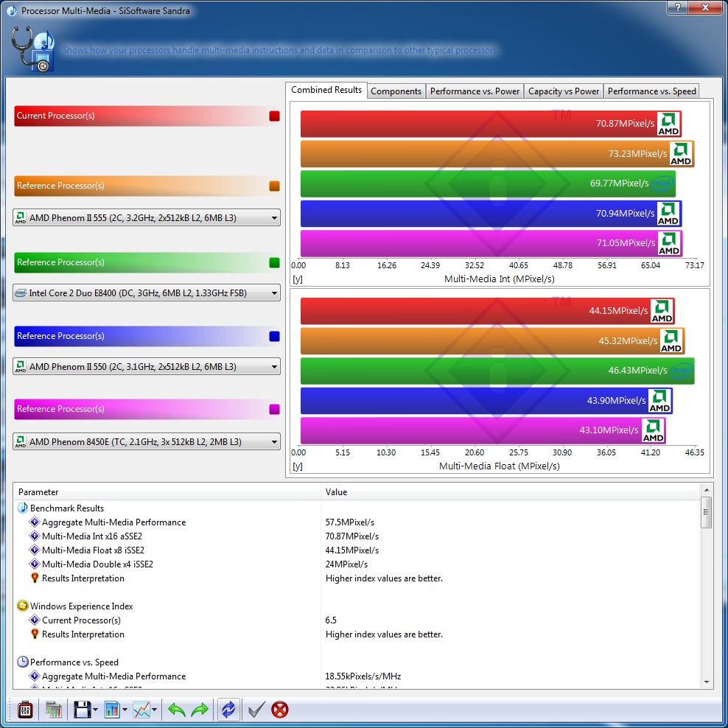Viewport: 728px width, 728px height.
Task: Open the AMD Phenom 8450E reference dropdown
Action: click(146, 441)
